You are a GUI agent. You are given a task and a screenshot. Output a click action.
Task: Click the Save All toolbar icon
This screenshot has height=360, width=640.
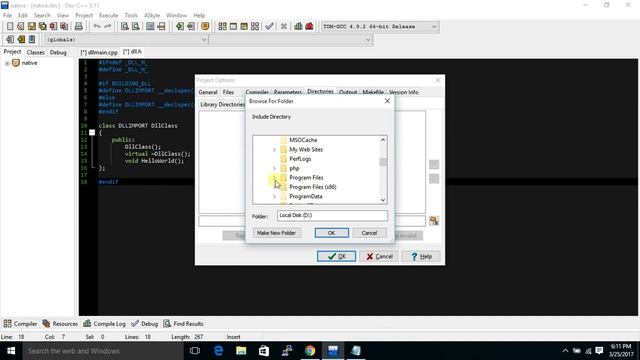click(42, 27)
